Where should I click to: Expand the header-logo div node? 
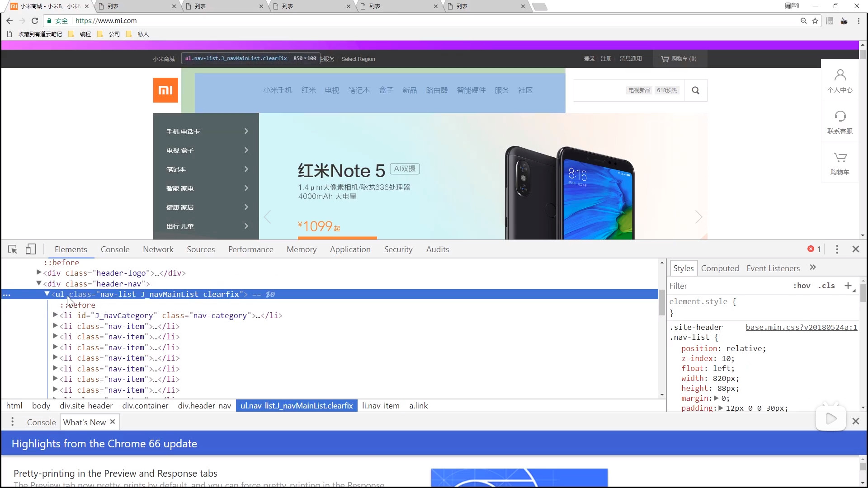(x=39, y=273)
